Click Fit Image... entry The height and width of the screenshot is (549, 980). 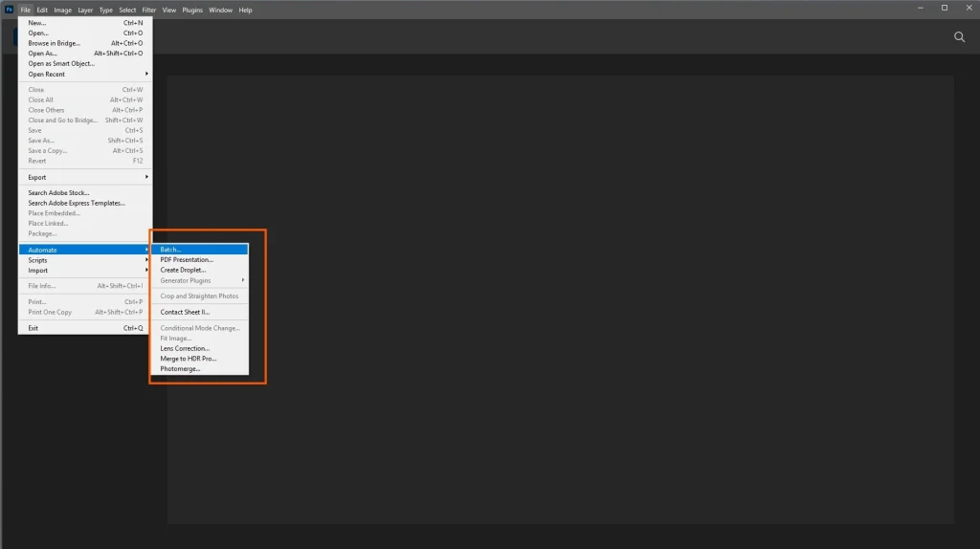(x=200, y=339)
